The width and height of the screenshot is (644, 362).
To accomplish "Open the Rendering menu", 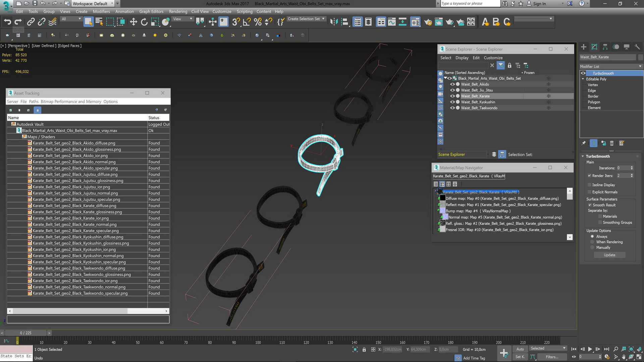I will 178,11.
